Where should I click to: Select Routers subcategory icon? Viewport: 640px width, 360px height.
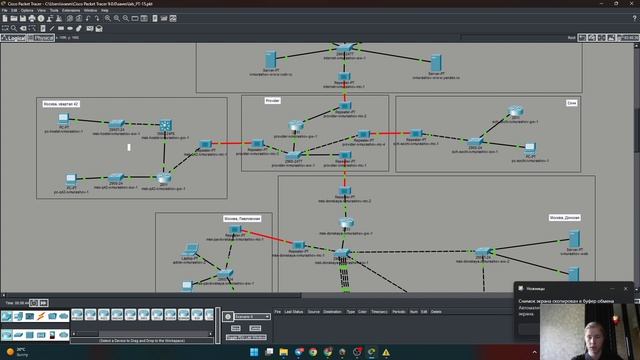tap(7, 335)
